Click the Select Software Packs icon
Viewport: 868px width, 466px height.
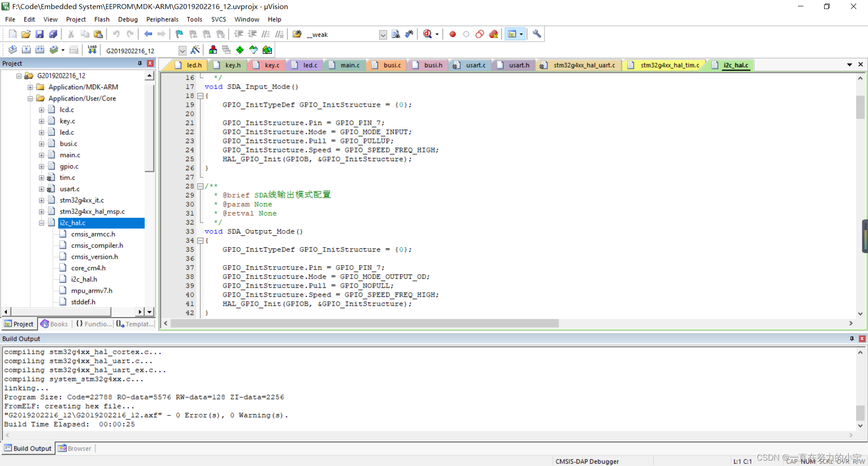254,50
